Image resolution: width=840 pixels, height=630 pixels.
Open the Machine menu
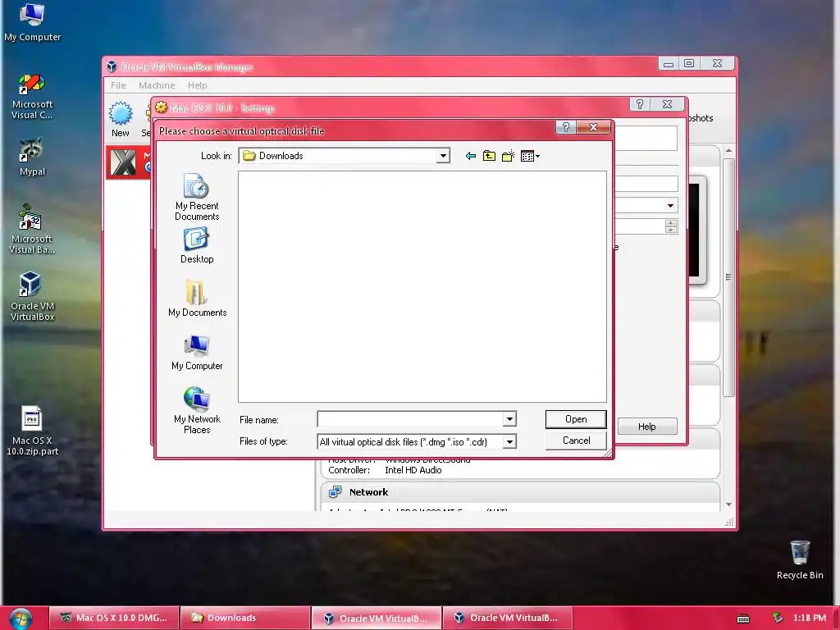point(157,85)
